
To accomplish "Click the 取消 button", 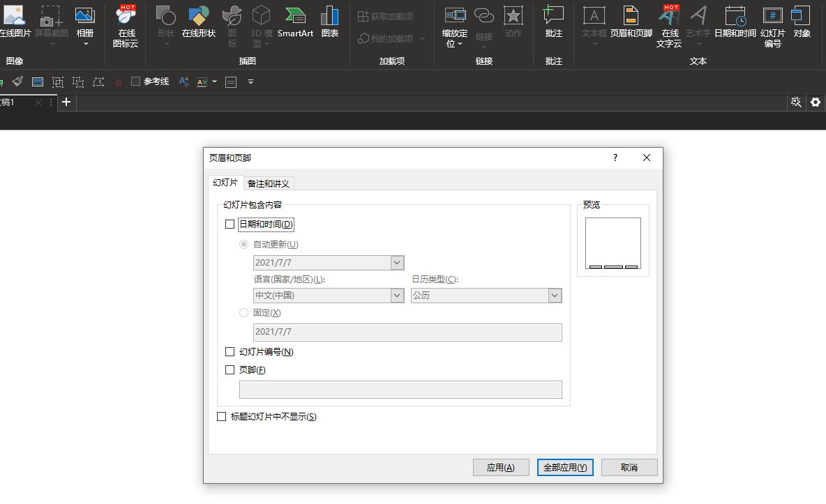I will [x=629, y=467].
